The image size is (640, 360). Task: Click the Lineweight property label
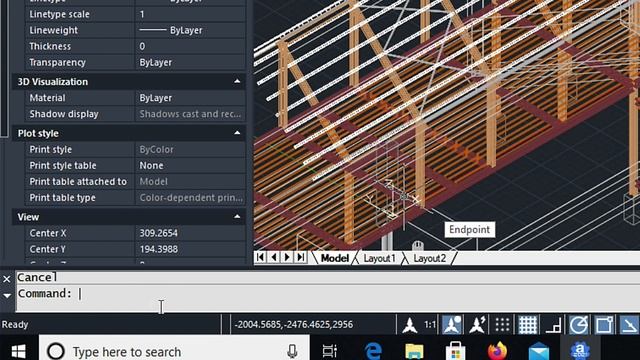point(53,30)
